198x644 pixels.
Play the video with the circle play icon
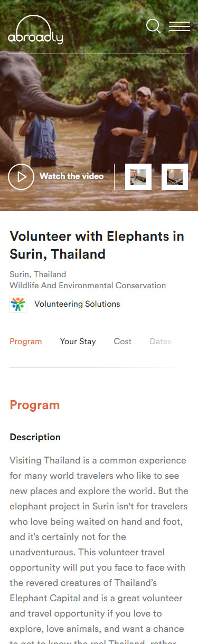pyautogui.click(x=21, y=177)
